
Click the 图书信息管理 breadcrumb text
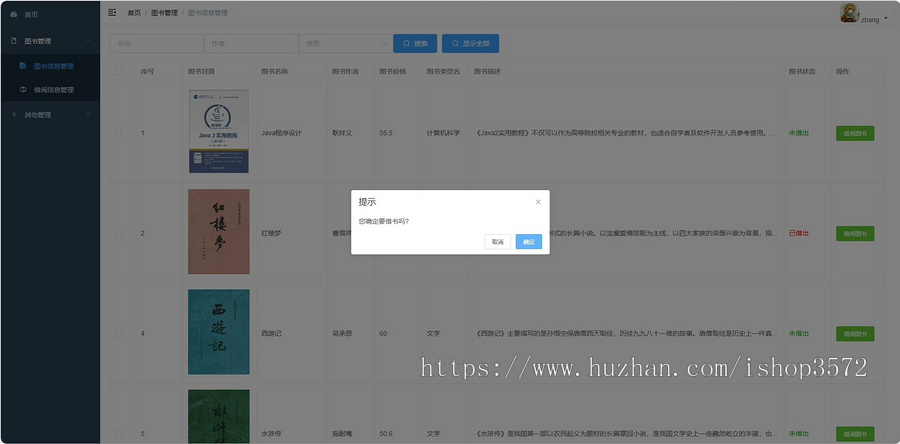click(x=208, y=13)
